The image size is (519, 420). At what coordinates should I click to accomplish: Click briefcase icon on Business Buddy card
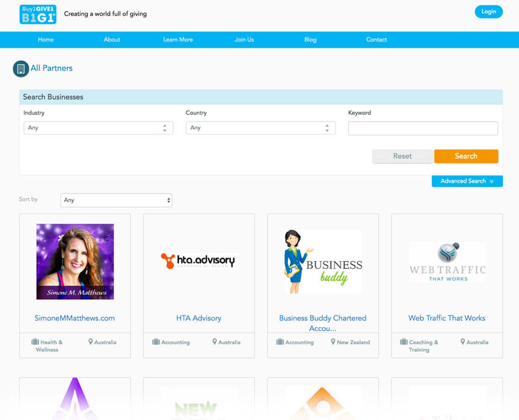coord(280,342)
